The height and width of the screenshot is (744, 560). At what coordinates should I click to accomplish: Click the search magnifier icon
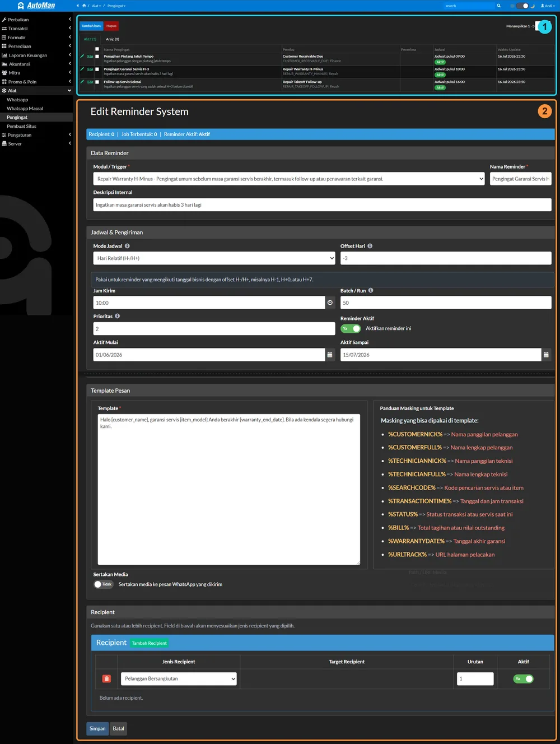click(498, 6)
